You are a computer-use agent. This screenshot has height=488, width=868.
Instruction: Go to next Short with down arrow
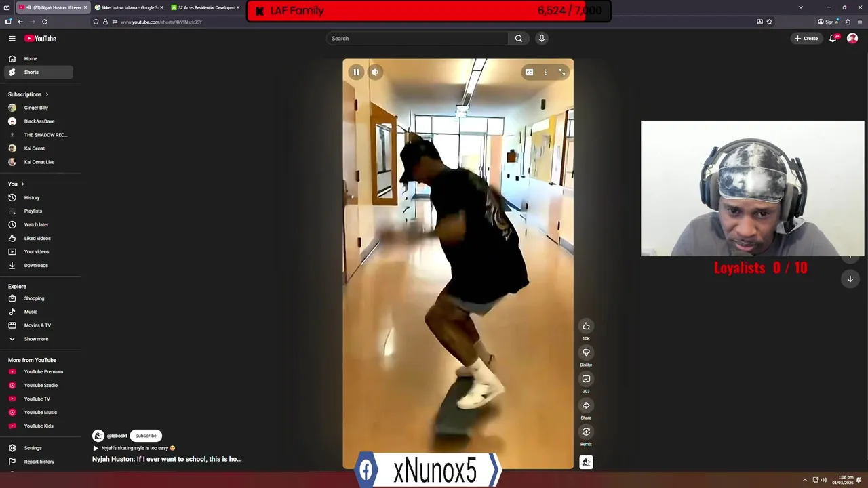850,279
